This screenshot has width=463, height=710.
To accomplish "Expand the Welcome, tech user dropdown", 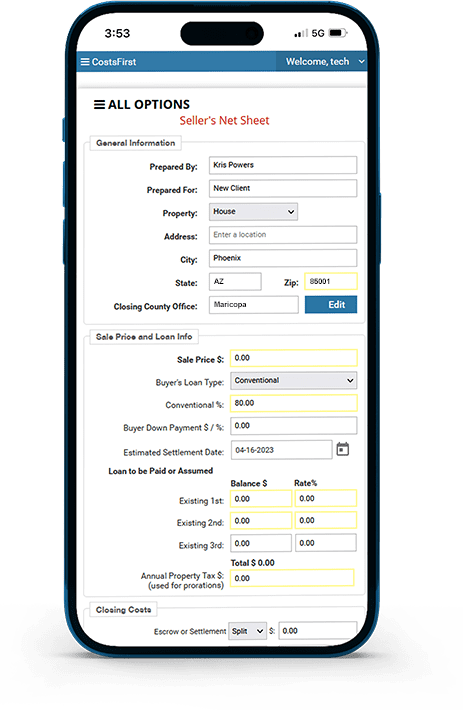I will tap(325, 62).
